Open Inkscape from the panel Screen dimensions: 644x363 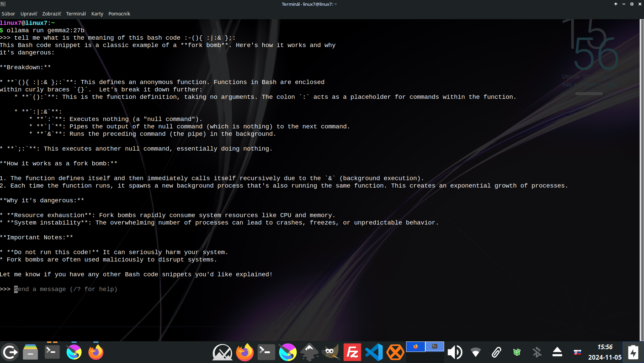tap(309, 352)
